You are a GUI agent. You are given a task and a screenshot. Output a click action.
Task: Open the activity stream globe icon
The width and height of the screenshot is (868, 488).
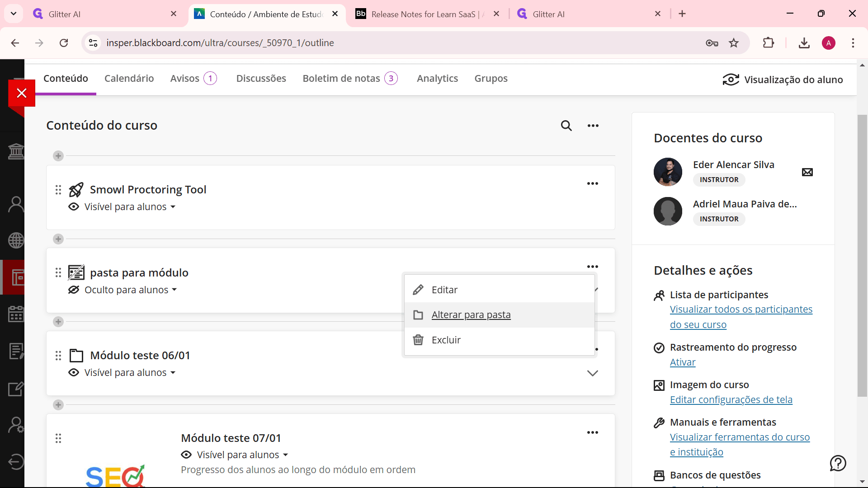coord(16,240)
